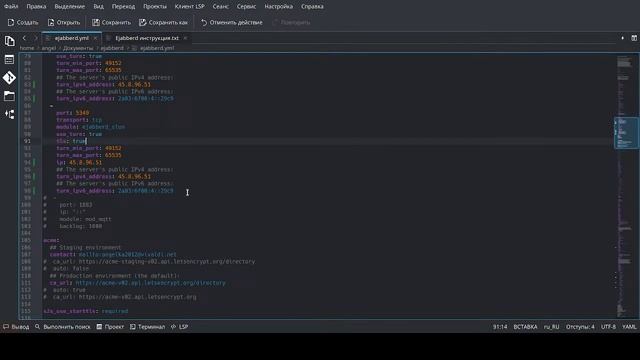Click 'home' in the breadcrumb path

(x=27, y=48)
